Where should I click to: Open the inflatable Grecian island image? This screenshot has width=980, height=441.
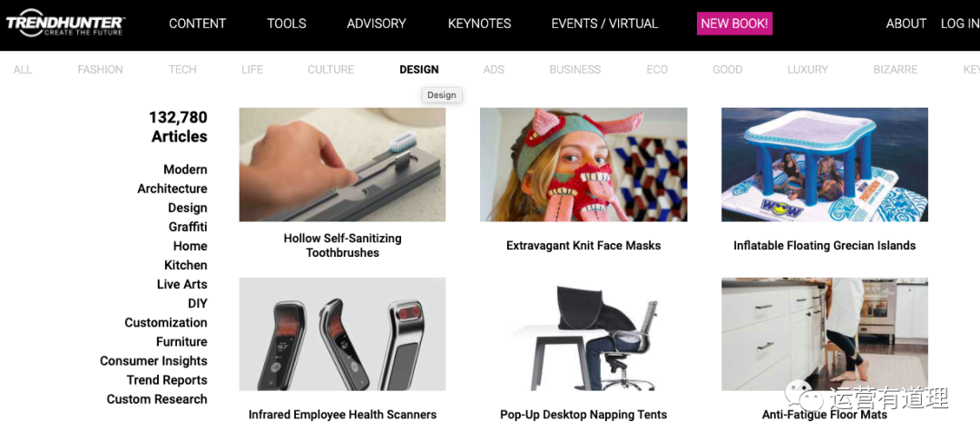(x=824, y=164)
